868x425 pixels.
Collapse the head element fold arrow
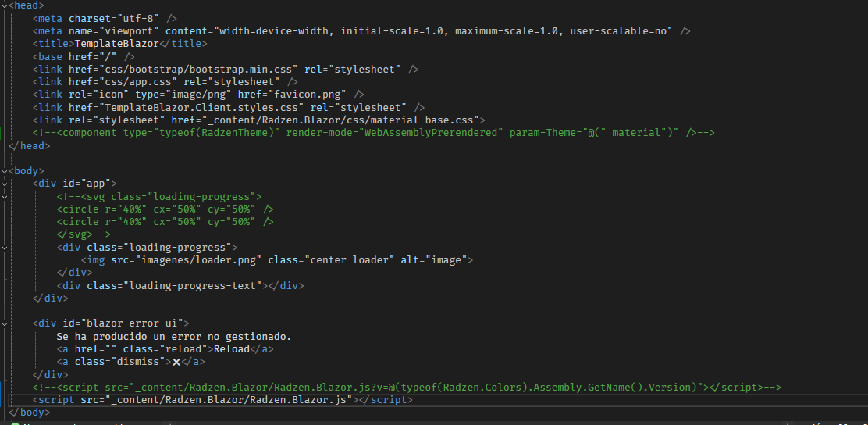(5, 5)
